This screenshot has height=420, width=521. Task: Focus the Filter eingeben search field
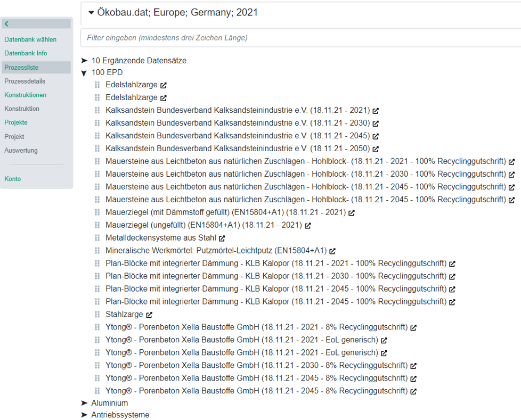click(300, 38)
